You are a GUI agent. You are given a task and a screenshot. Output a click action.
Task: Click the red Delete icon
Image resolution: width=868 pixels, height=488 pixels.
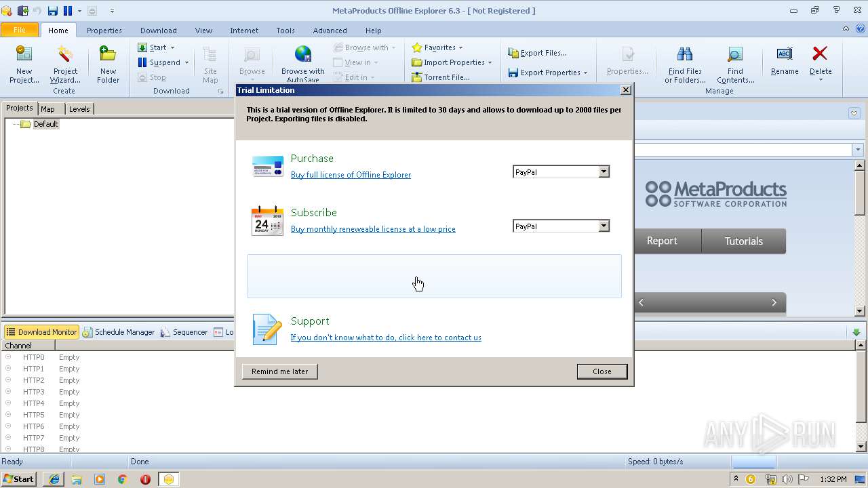tap(820, 54)
